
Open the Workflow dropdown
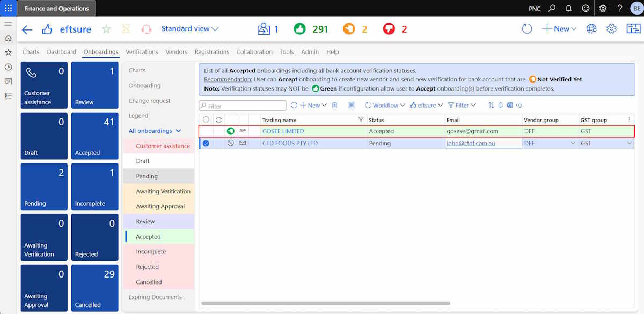[385, 106]
